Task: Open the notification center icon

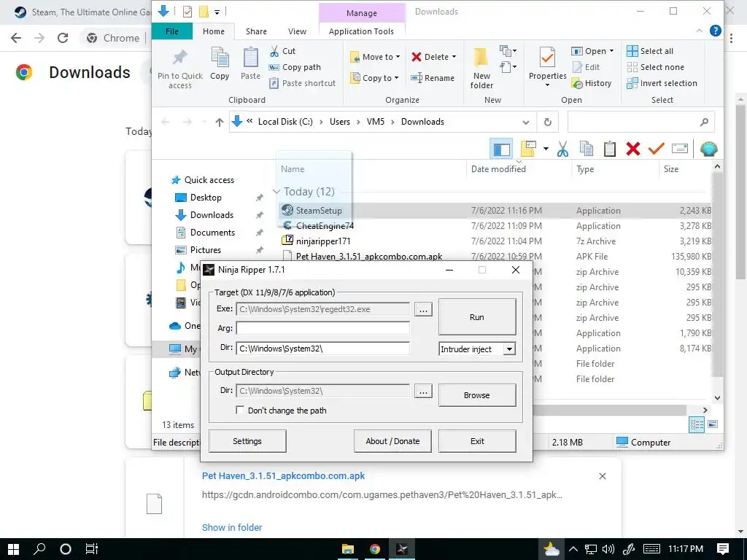Action: coord(723,549)
